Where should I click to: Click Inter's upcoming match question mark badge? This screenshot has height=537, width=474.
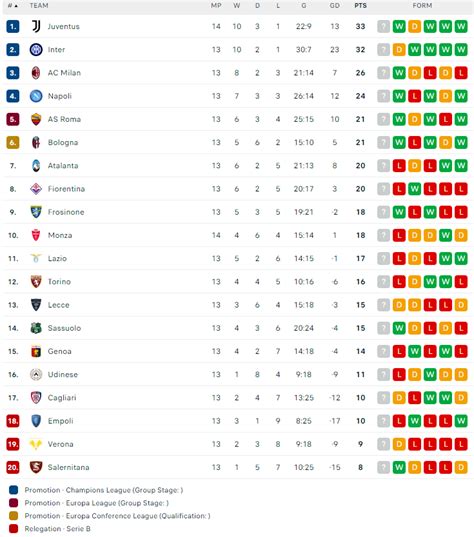(384, 50)
